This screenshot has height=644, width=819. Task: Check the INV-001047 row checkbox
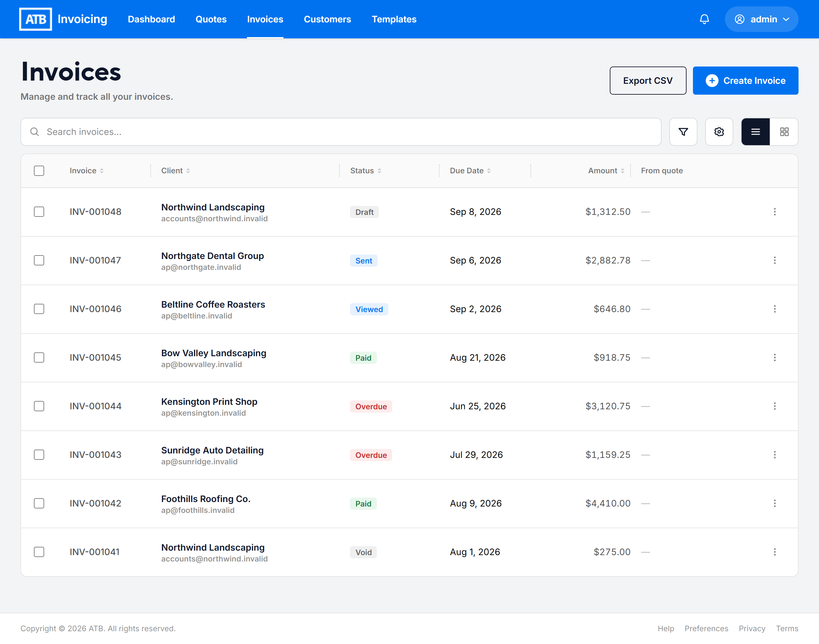click(x=39, y=260)
